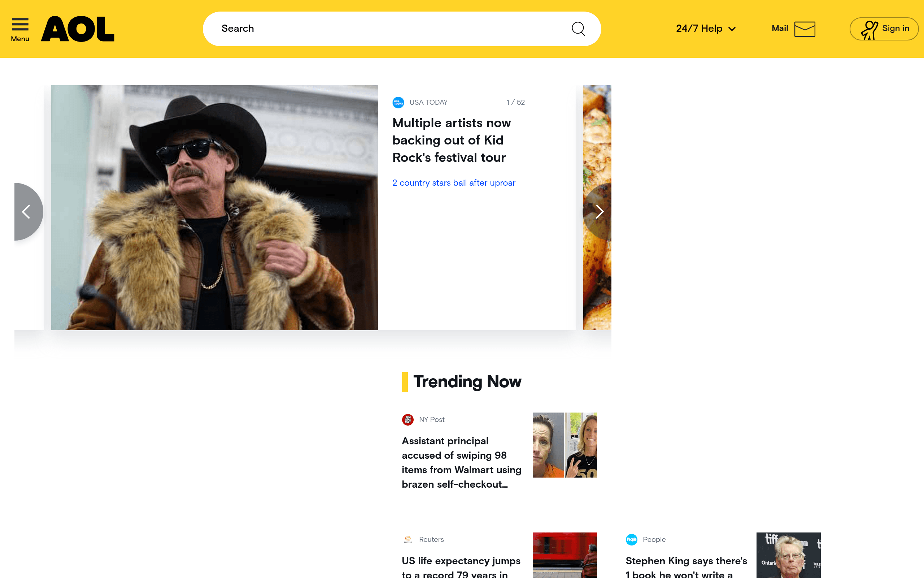The height and width of the screenshot is (578, 924).
Task: Open Kid Rock festival tour headline
Action: 451,140
